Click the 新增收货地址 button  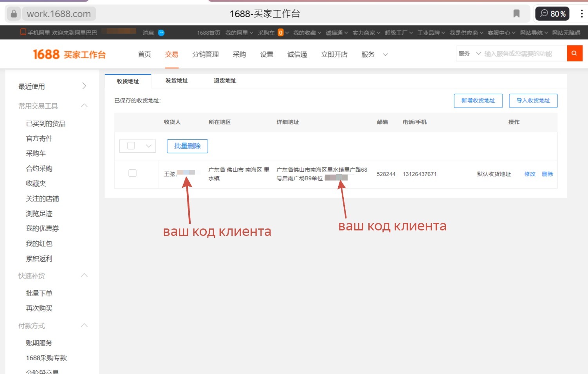tap(478, 101)
